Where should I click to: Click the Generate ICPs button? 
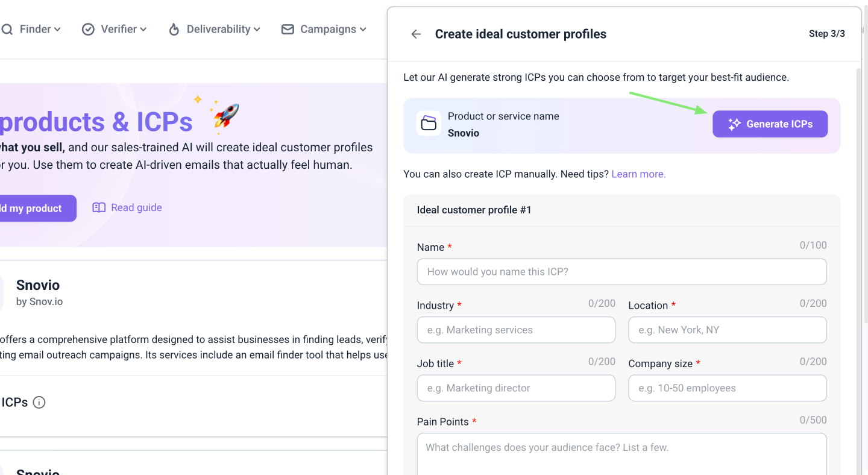(770, 124)
